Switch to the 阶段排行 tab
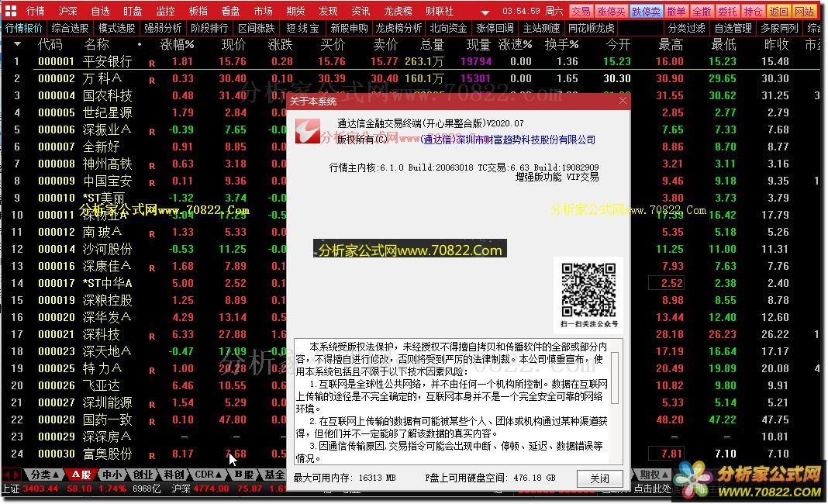Screen dimensions: 828x504 tap(209, 28)
